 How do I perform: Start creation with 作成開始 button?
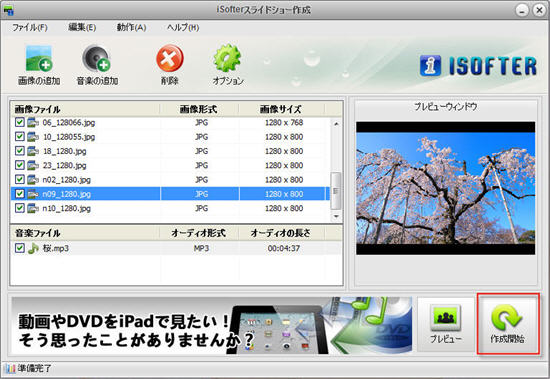[x=508, y=324]
